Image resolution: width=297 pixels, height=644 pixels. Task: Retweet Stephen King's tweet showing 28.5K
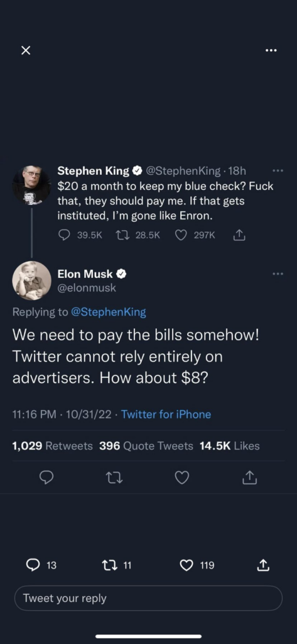138,235
